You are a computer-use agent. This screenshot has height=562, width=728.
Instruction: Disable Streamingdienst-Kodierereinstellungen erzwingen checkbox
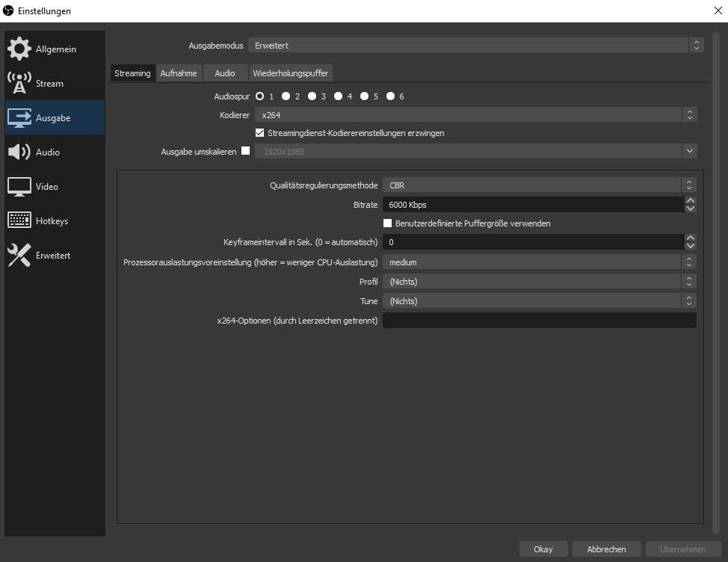(260, 133)
